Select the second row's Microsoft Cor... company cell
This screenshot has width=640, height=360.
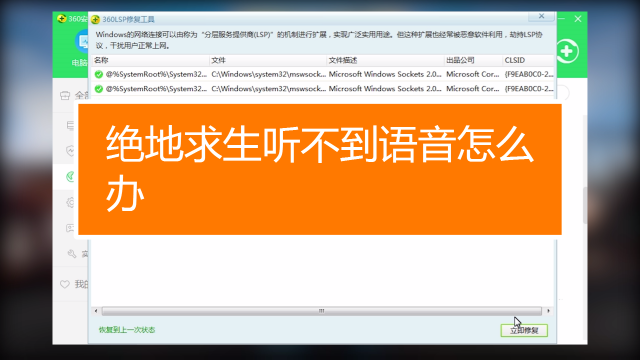[x=473, y=89]
